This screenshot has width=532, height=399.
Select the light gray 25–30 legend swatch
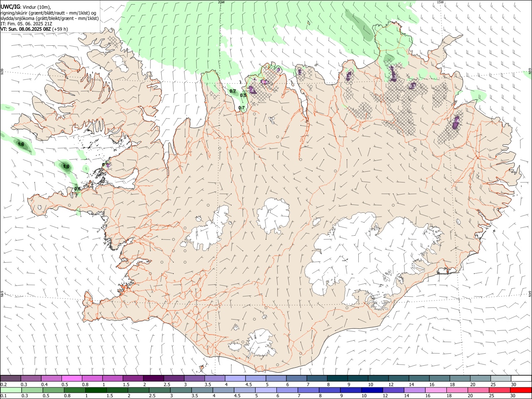pyautogui.click(x=500, y=379)
